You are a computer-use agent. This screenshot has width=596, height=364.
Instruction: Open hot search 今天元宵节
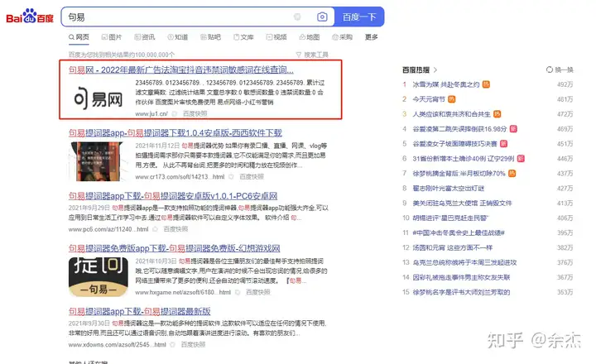tap(429, 99)
